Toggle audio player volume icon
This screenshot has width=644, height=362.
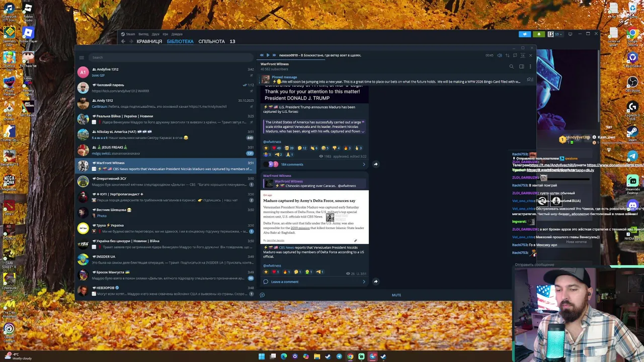coord(499,55)
